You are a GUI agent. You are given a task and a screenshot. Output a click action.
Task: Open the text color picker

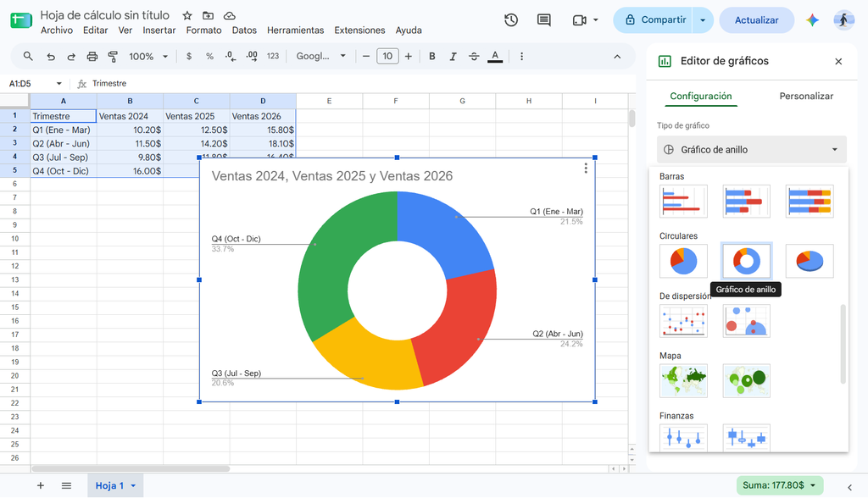[x=495, y=57]
